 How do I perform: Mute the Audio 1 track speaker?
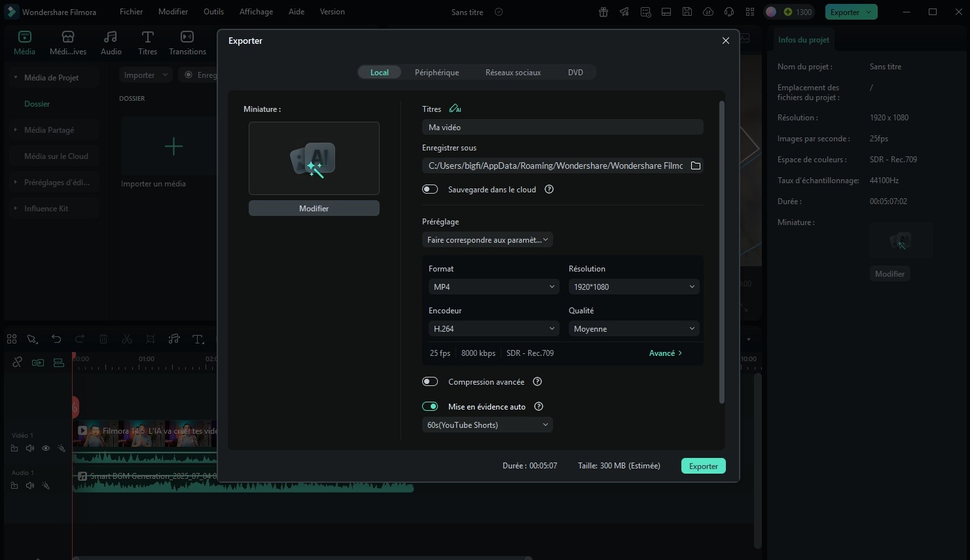coord(30,485)
